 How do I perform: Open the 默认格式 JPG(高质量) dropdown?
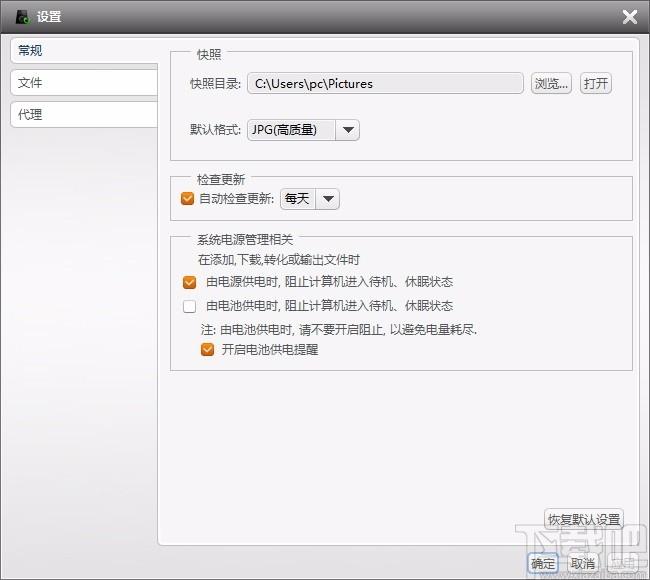(303, 130)
